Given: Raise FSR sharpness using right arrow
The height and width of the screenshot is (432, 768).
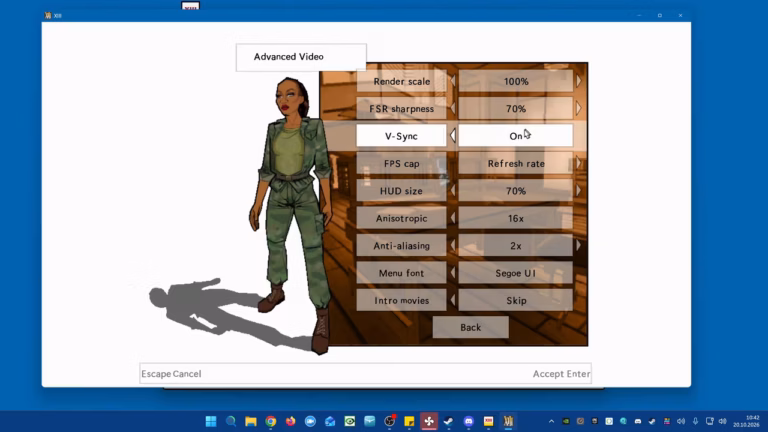Looking at the screenshot, I should [578, 108].
